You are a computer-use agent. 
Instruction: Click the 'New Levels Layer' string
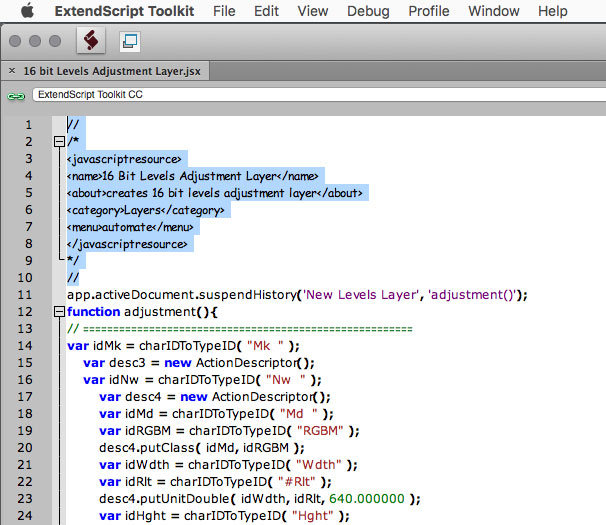pos(361,295)
